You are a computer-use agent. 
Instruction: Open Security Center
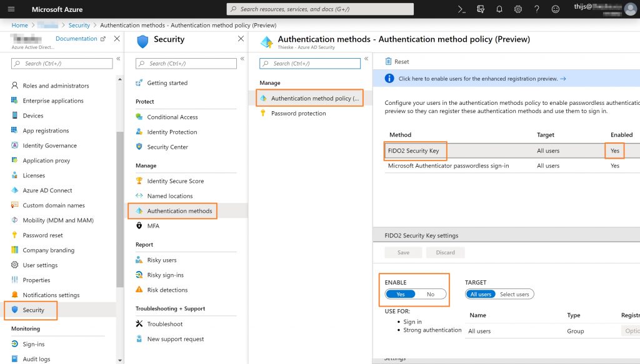click(x=167, y=147)
